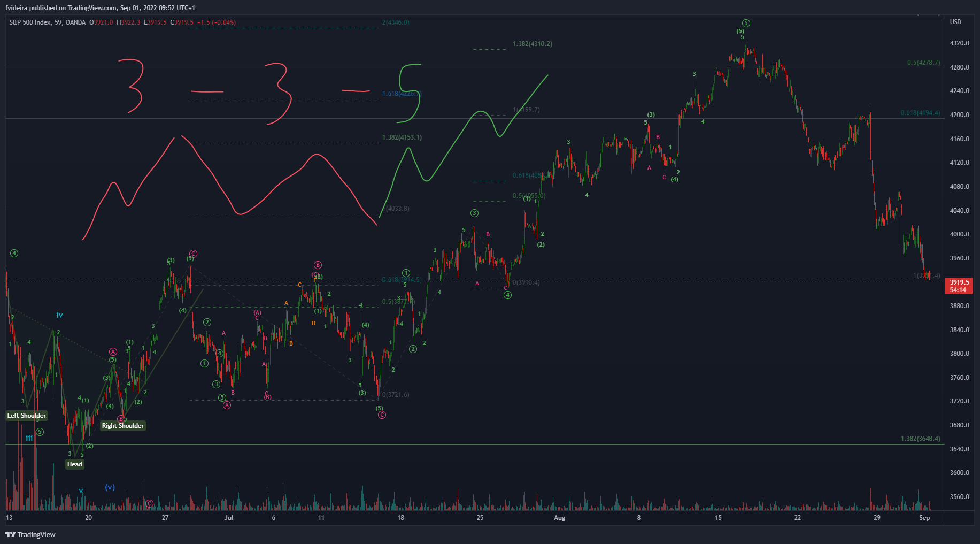Click the 1.382(4153.1) Fibonacci label

point(402,137)
